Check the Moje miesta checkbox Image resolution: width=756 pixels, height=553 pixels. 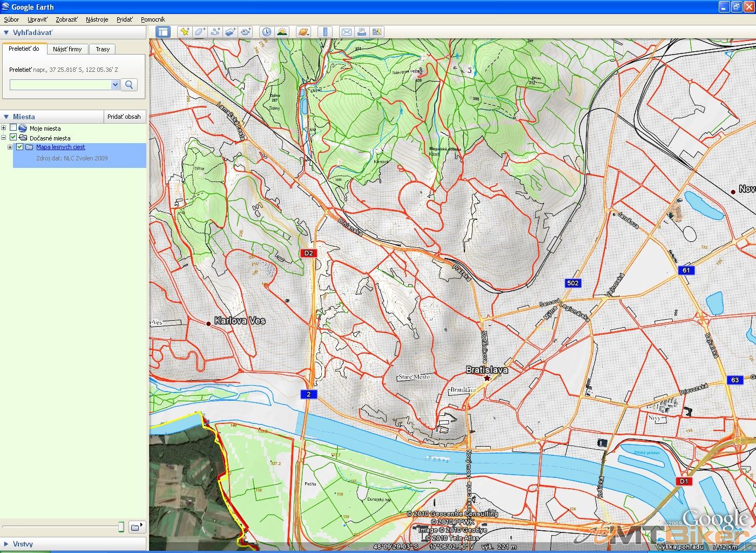pos(13,128)
